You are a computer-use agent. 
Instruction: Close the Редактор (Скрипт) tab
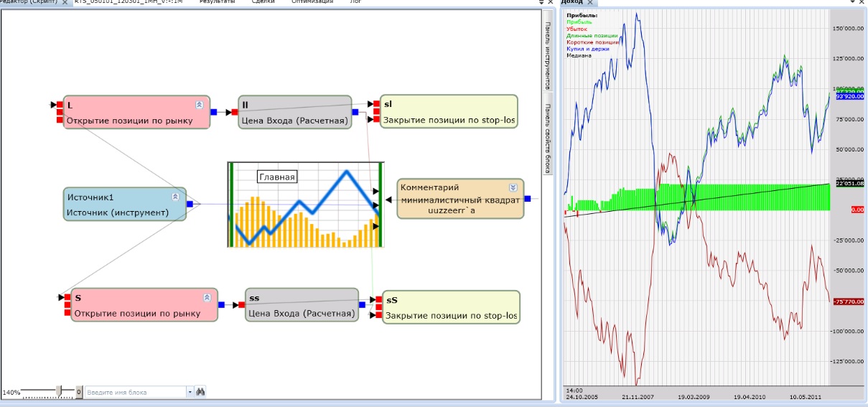[x=66, y=2]
